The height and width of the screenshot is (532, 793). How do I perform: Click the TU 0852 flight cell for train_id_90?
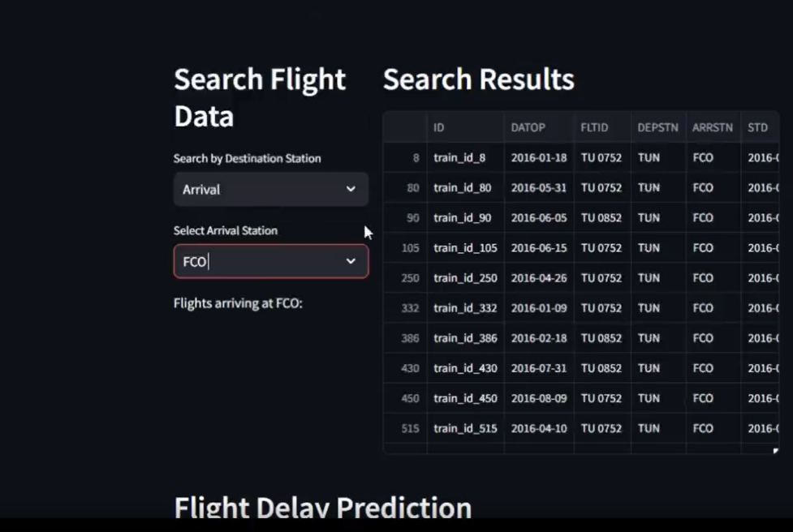click(601, 217)
